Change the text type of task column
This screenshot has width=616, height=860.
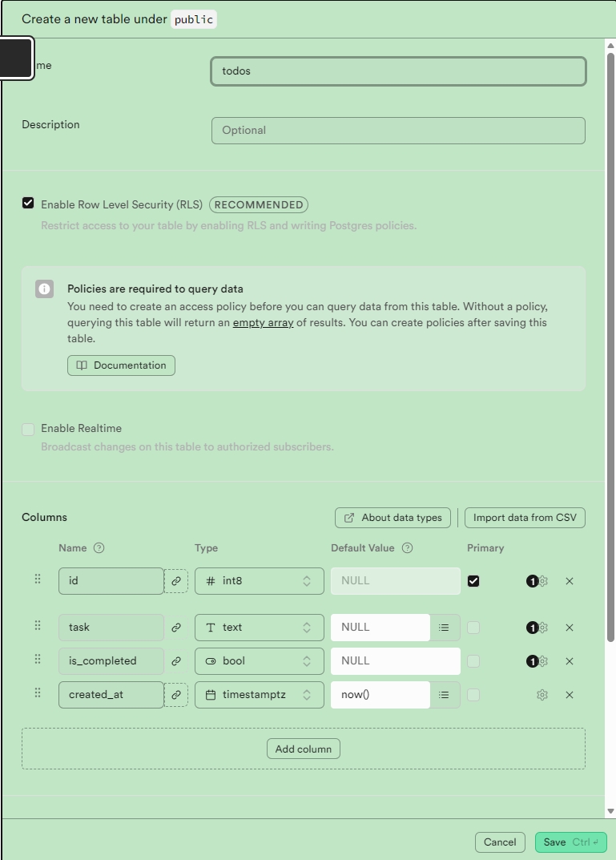tap(260, 628)
